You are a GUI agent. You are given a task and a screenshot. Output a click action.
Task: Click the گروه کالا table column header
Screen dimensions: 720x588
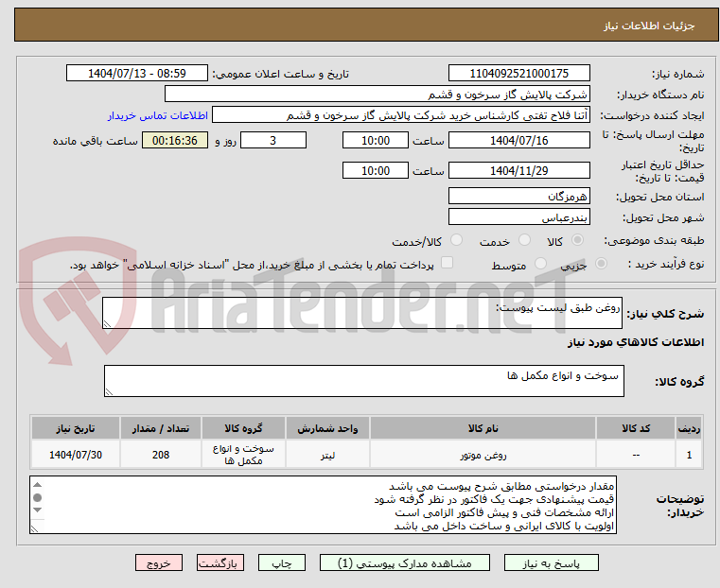tap(243, 428)
